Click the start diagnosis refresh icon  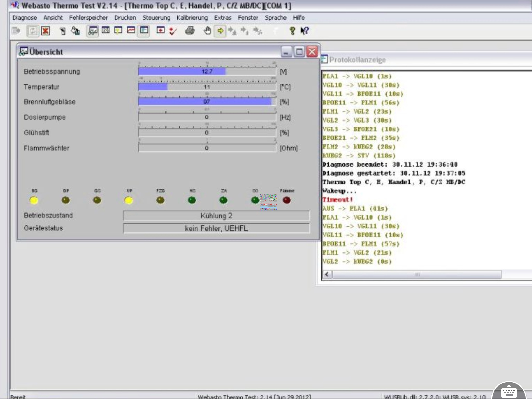pos(33,31)
